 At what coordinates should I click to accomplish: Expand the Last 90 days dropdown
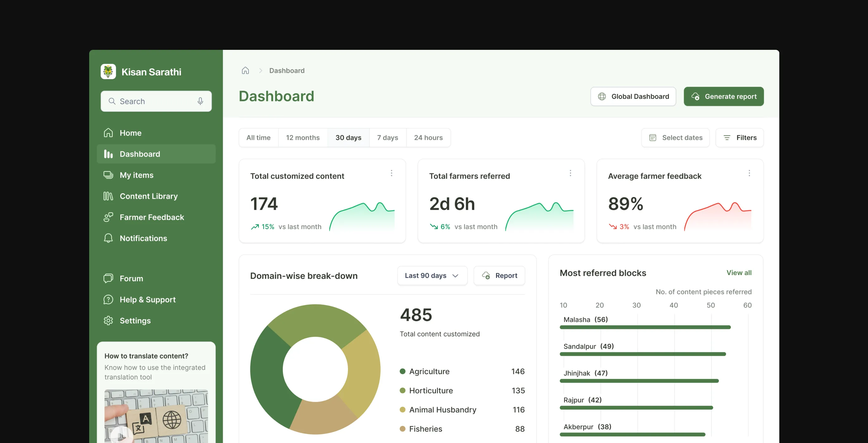click(432, 276)
